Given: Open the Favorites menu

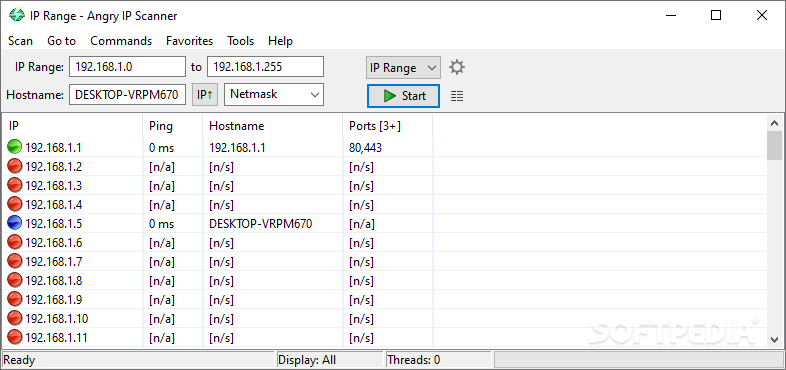Looking at the screenshot, I should pyautogui.click(x=189, y=41).
